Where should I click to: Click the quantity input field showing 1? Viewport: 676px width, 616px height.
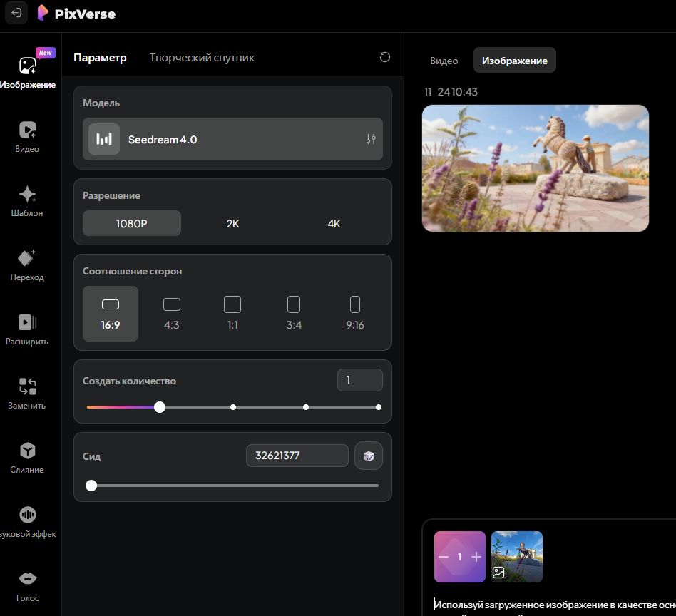click(x=360, y=380)
